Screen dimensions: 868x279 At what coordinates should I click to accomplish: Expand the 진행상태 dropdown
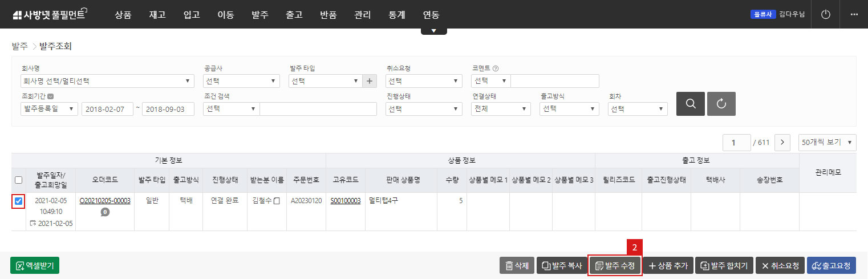click(424, 109)
